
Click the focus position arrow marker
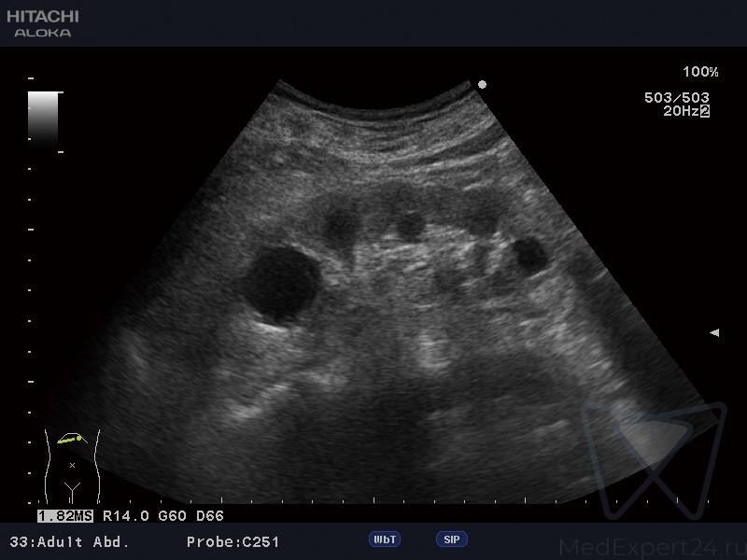tap(714, 332)
